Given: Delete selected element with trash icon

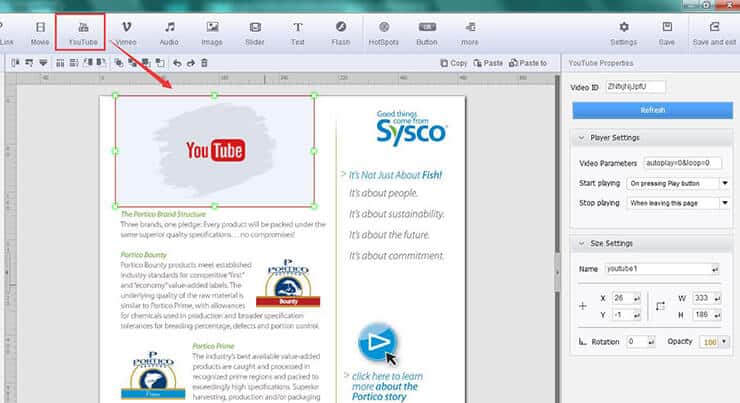Looking at the screenshot, I should [204, 63].
